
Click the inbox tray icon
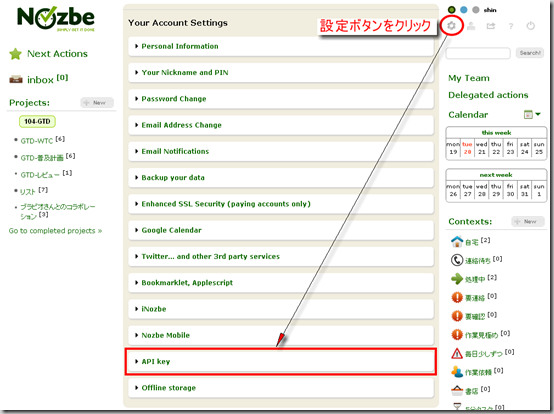point(16,79)
